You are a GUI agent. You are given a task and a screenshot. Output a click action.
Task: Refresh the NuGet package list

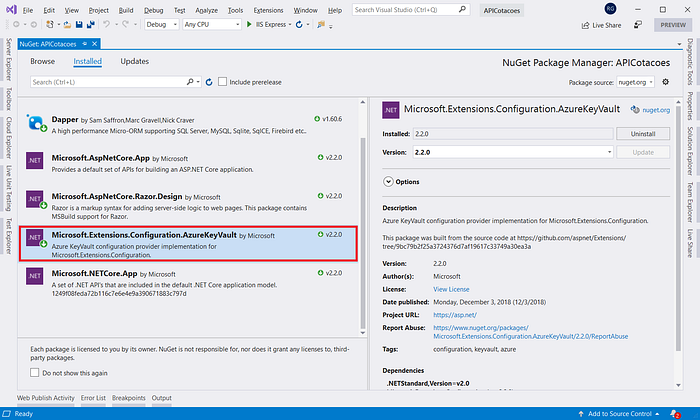tap(209, 82)
